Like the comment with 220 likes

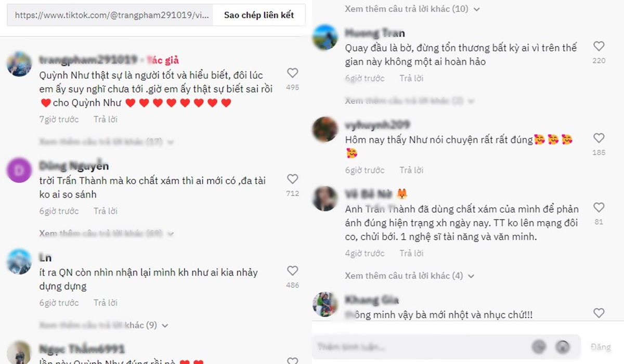[599, 46]
